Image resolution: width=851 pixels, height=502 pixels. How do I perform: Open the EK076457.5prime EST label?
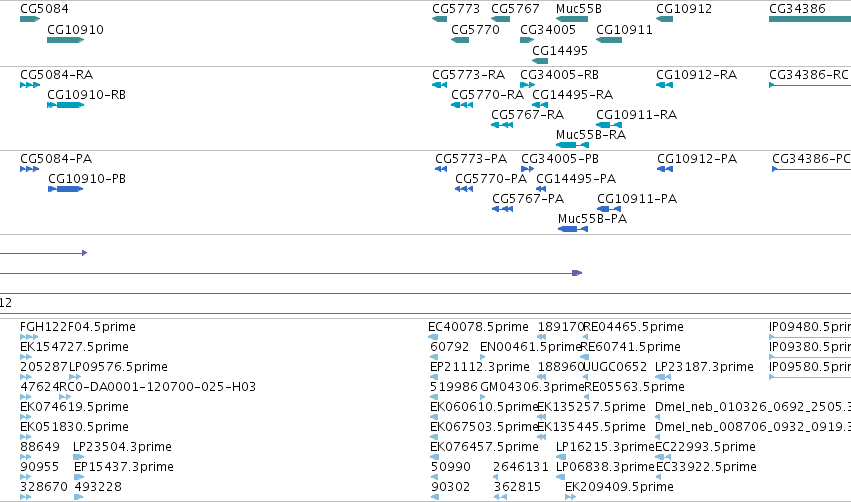coord(484,447)
